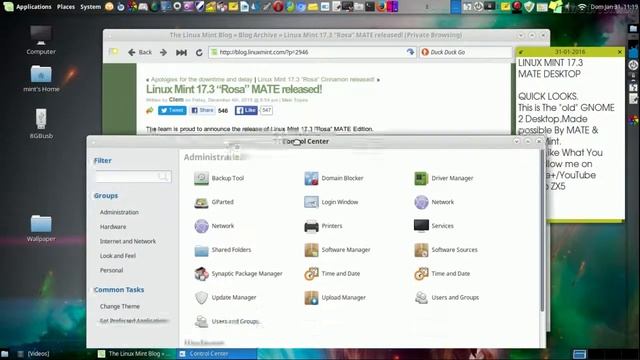Click the clock in top panel
Image resolution: width=640 pixels, height=360 pixels.
pyautogui.click(x=614, y=7)
